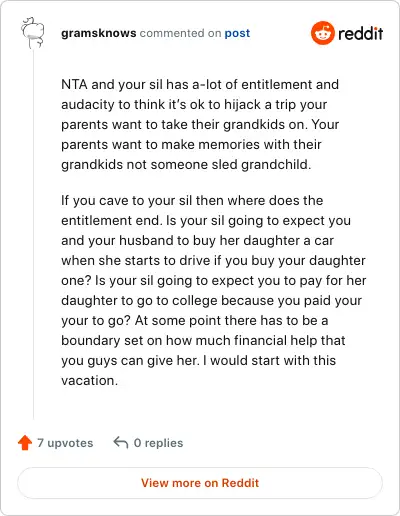Click the '7 upvotes' count text
The image size is (400, 516).
(x=65, y=443)
